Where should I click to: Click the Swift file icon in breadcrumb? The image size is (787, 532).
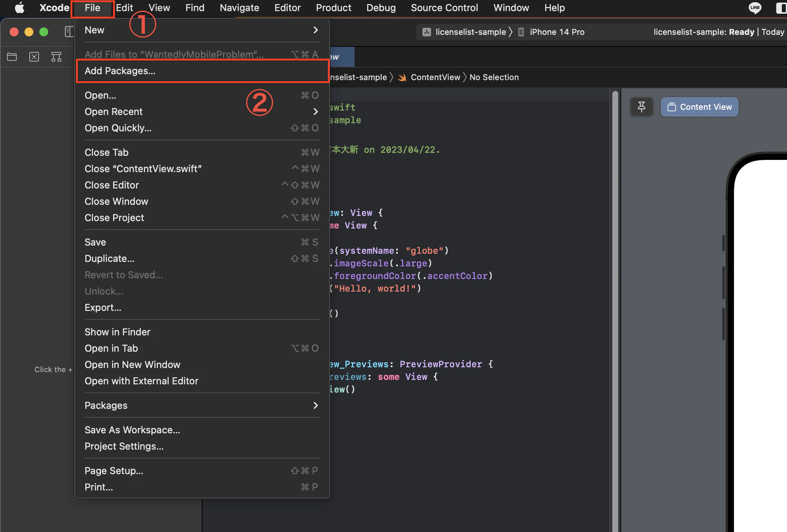(402, 78)
